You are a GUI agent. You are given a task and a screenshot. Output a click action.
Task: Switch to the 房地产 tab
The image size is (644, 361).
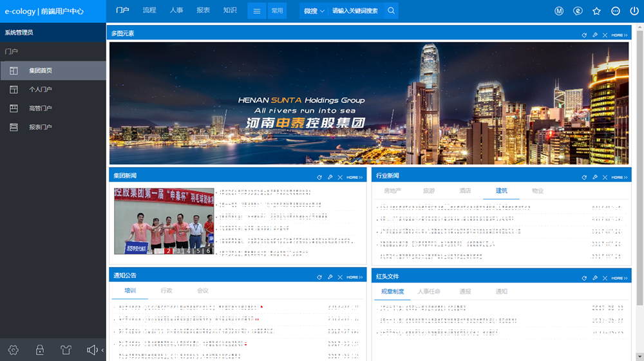pos(393,190)
